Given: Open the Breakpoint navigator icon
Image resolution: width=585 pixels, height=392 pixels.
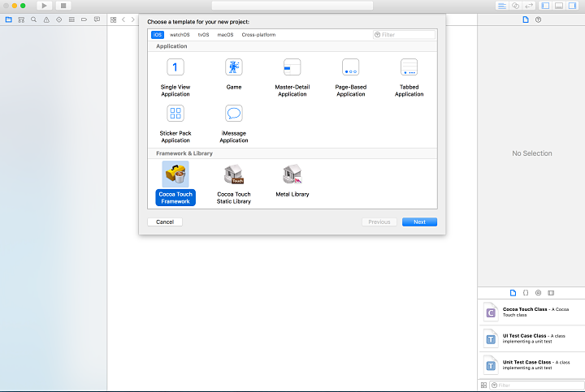Looking at the screenshot, I should coord(84,19).
